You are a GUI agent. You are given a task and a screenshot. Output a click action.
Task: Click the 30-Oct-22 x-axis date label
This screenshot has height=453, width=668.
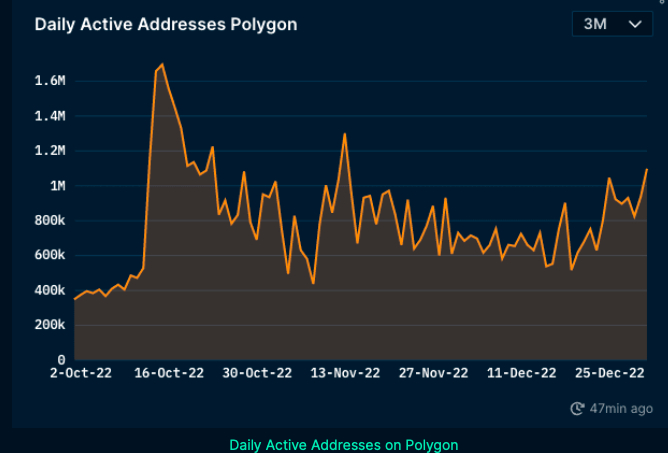point(257,373)
